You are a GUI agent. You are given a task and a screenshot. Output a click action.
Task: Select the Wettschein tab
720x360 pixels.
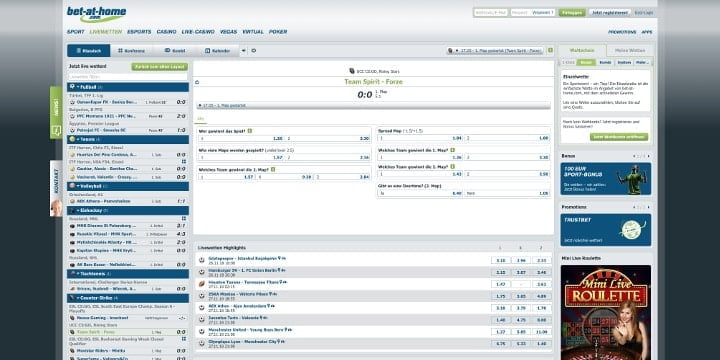[582, 51]
